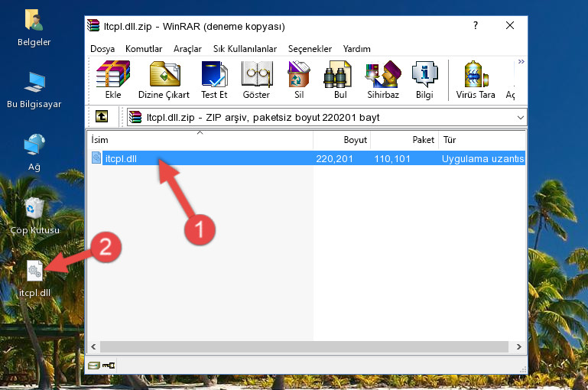588x390 pixels.
Task: Select the Çöp Kutusu desktop icon
Action: (x=34, y=216)
